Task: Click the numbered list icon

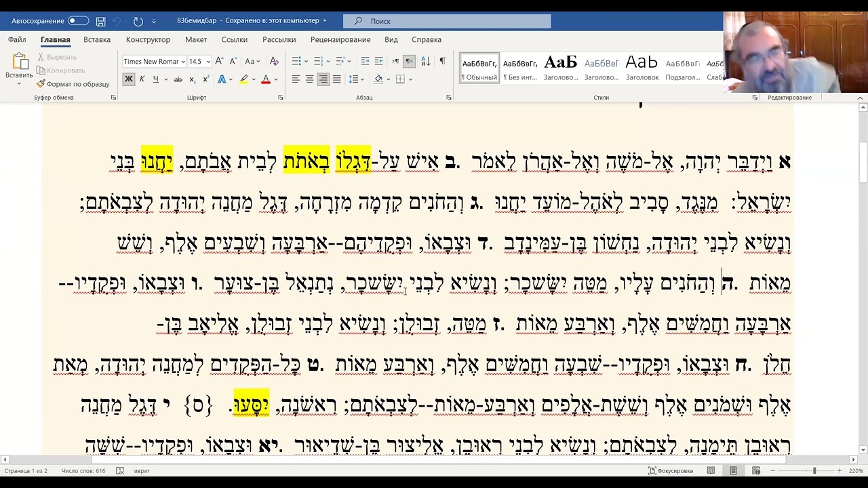Action: click(318, 61)
